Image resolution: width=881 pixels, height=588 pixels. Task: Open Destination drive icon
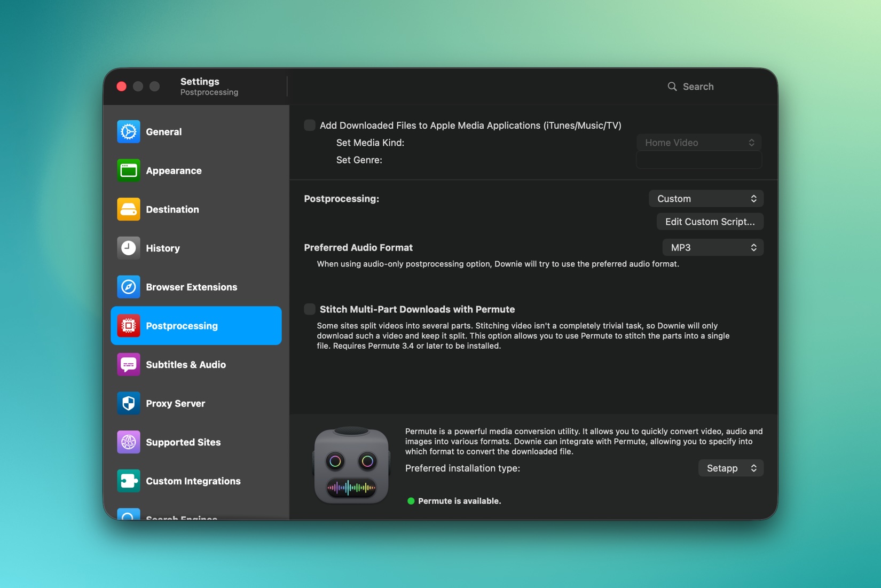(x=129, y=209)
